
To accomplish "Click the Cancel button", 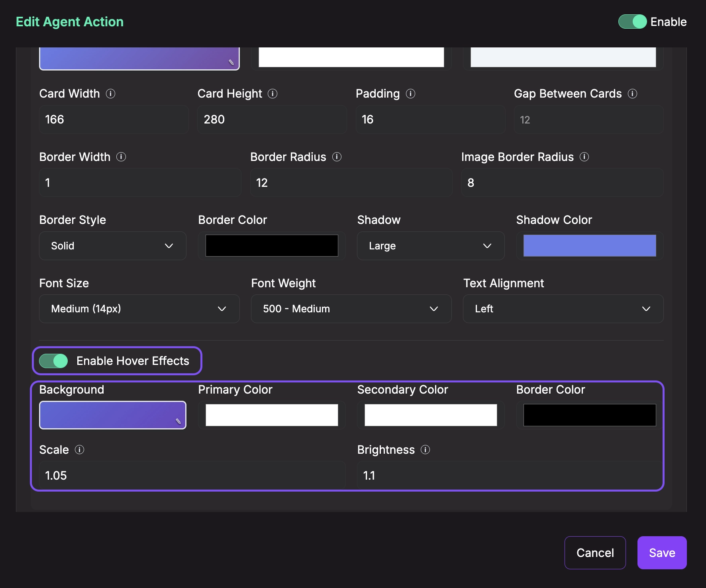I will point(595,553).
